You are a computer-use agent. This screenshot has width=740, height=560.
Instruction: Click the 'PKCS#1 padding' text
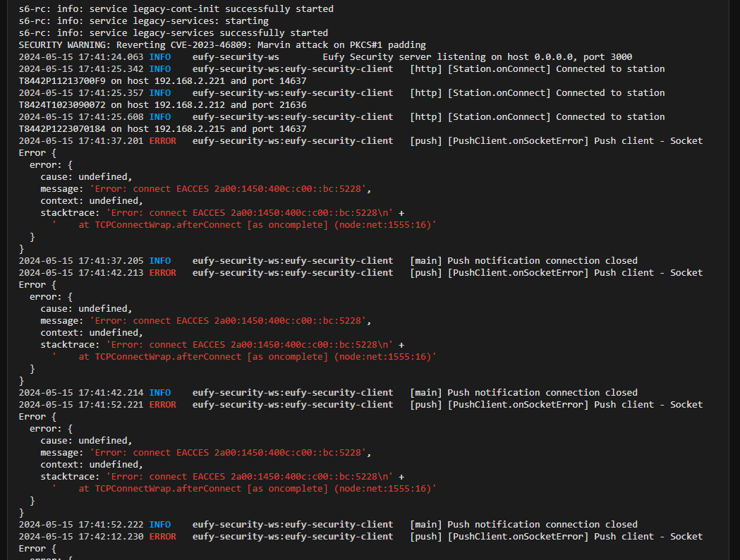tap(388, 45)
